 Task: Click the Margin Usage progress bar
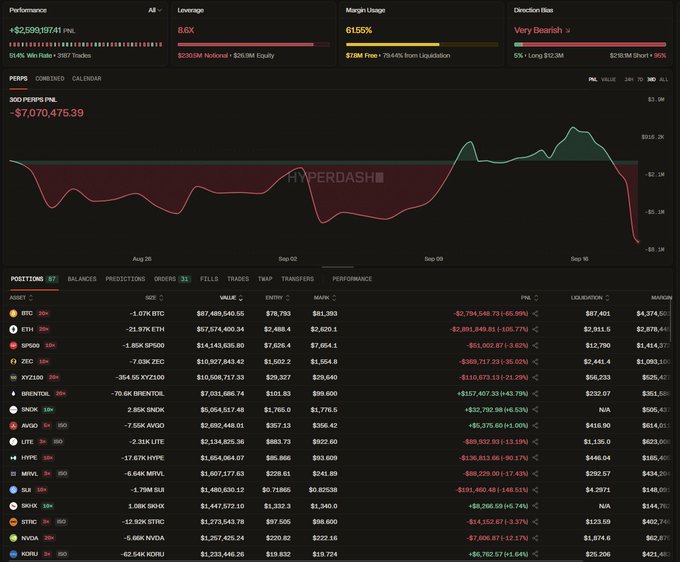pos(422,44)
